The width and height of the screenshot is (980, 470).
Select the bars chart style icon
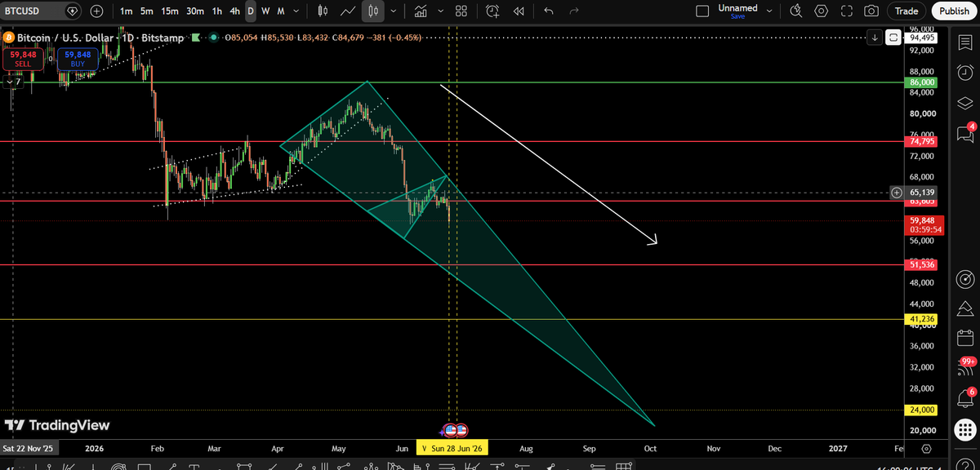click(323, 11)
